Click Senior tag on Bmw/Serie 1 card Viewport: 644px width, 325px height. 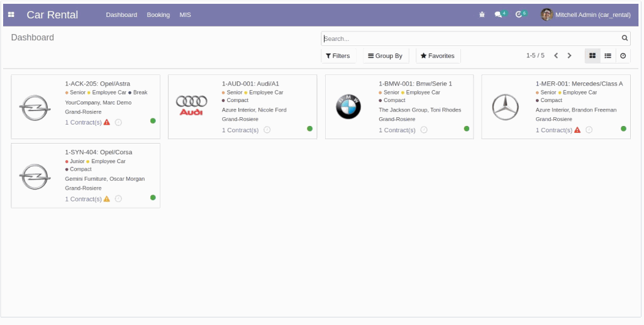tap(389, 93)
